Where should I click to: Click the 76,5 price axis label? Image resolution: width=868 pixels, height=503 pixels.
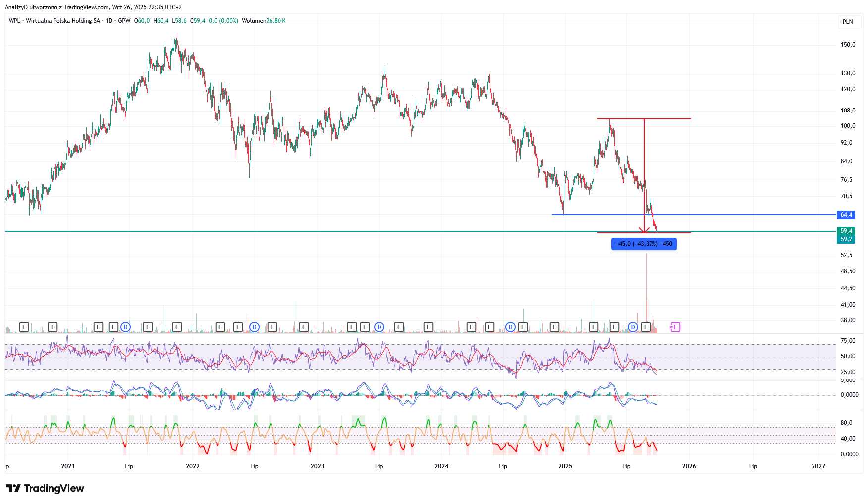point(846,180)
